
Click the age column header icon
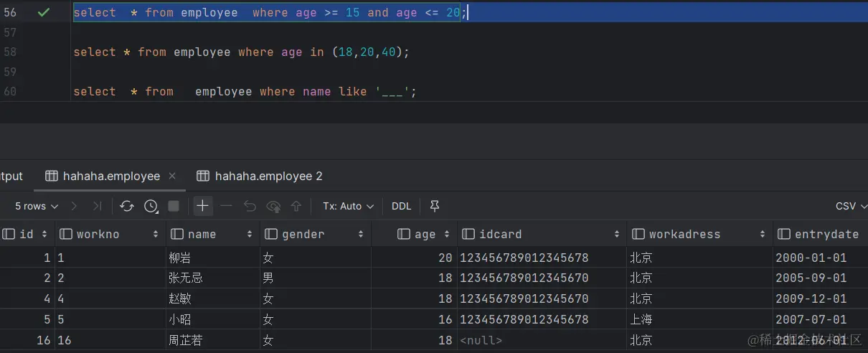click(404, 234)
